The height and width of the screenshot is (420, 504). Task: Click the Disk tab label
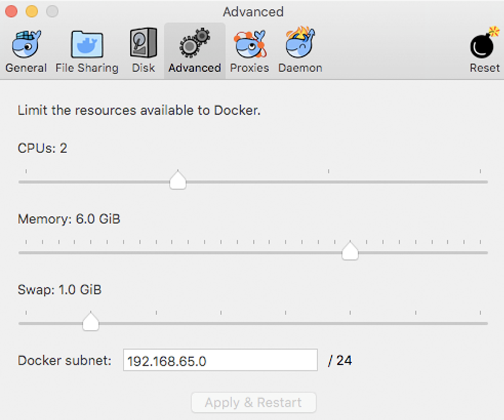click(x=143, y=68)
